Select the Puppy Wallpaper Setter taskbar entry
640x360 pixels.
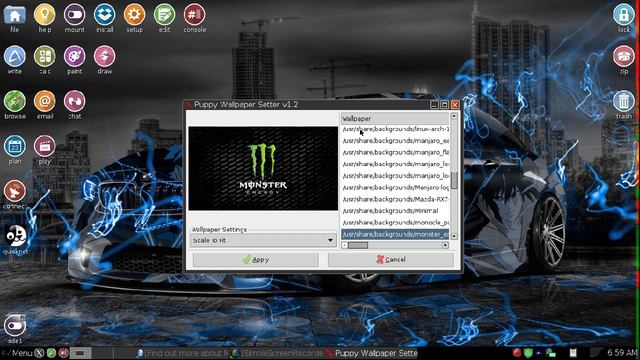(371, 353)
